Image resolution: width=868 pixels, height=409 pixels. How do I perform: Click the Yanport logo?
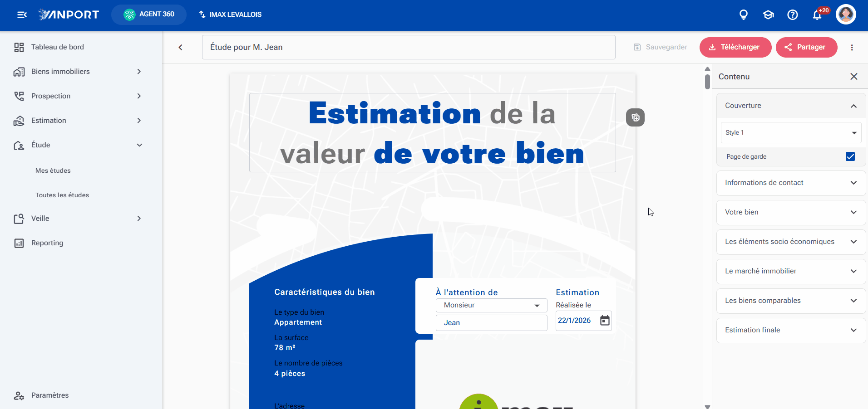tap(69, 15)
